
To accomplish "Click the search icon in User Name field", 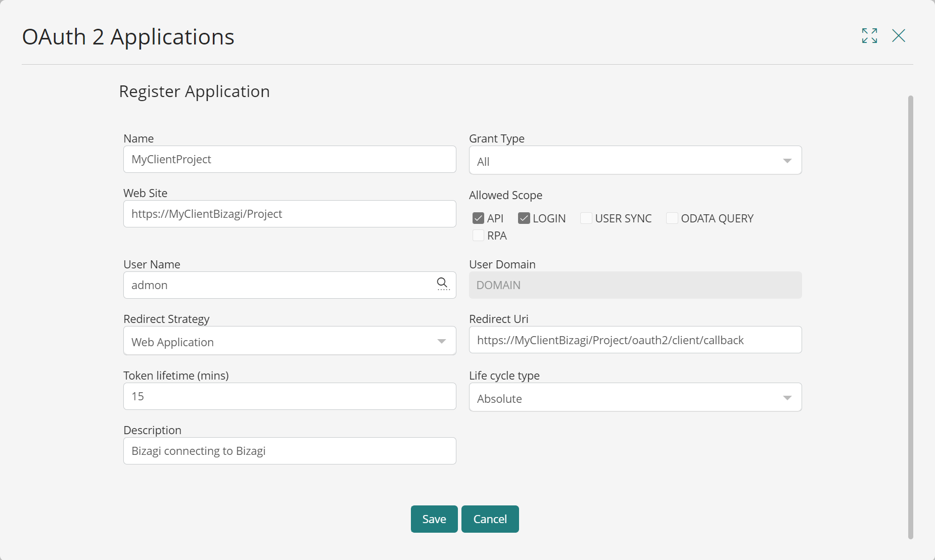I will [x=443, y=284].
